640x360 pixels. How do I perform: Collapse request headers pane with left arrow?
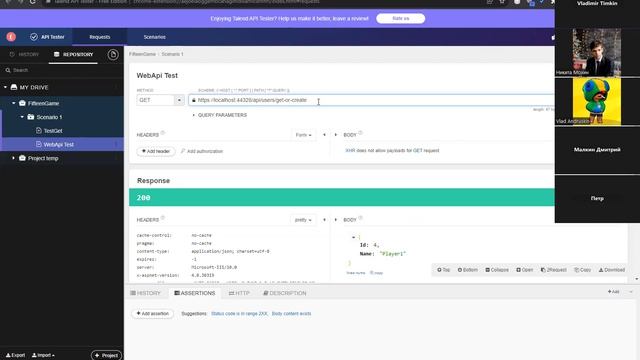click(324, 135)
